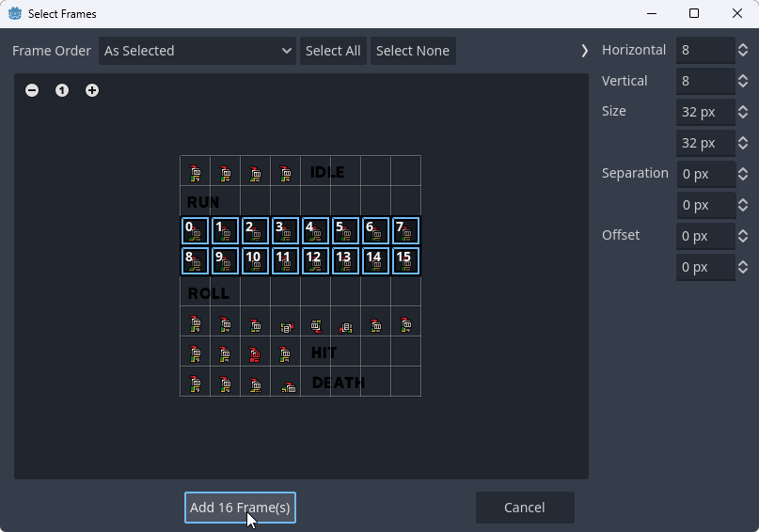Click Add 16 Frame(s) button
The height and width of the screenshot is (532, 759).
pos(240,508)
